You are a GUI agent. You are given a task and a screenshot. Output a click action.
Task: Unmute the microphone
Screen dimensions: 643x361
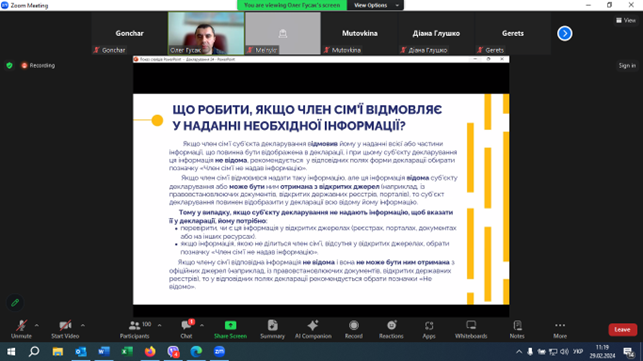click(21, 329)
